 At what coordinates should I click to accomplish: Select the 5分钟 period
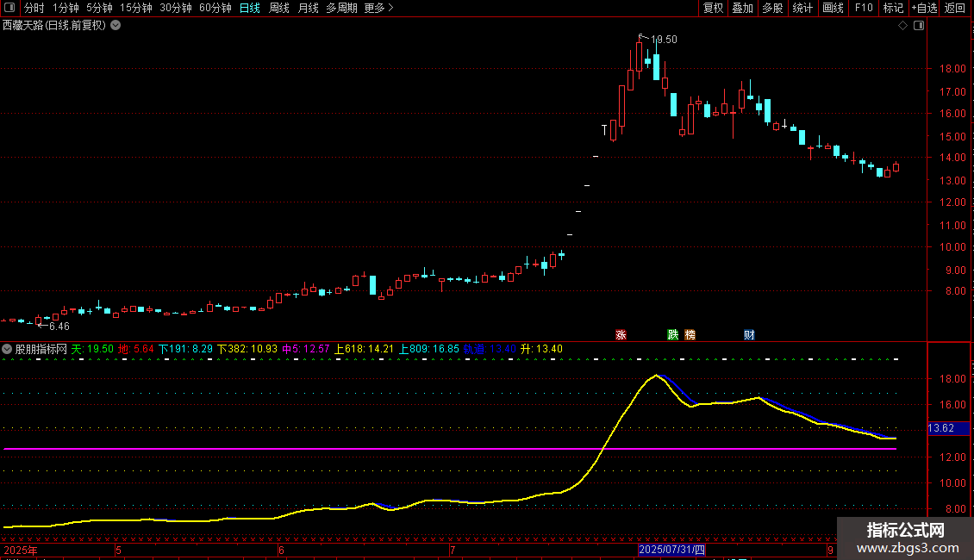pos(99,8)
